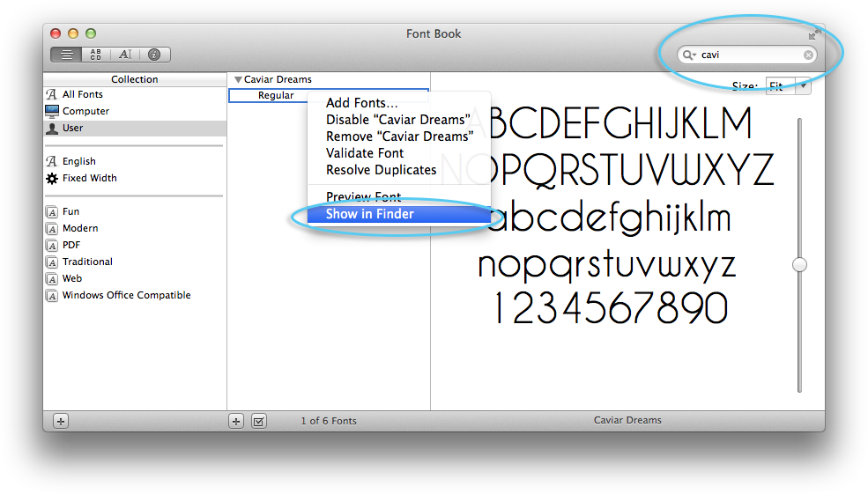Open the Web collection
Viewport: 868px width, 494px height.
135,278
